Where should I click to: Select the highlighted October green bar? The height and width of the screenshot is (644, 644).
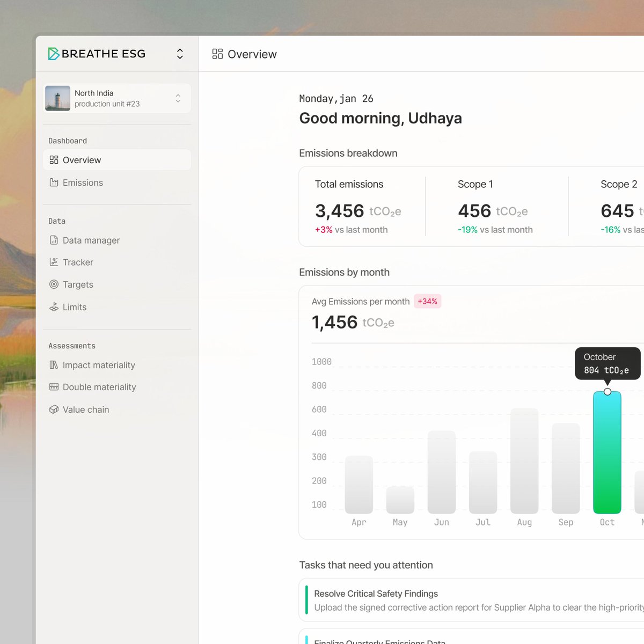point(607,452)
